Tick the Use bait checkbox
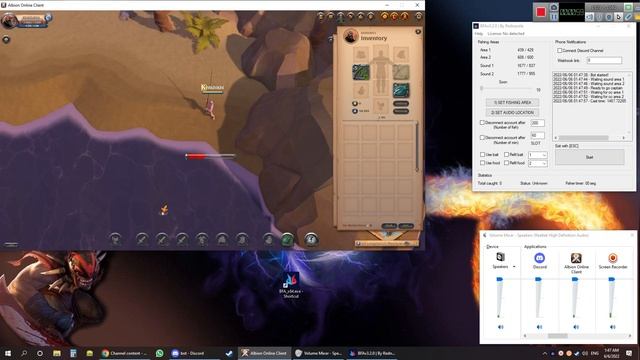 coord(482,155)
